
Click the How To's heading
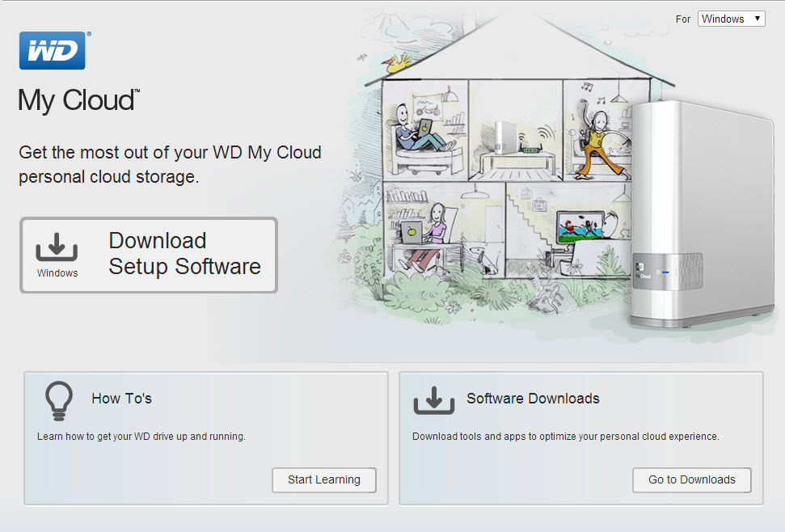[x=121, y=399]
